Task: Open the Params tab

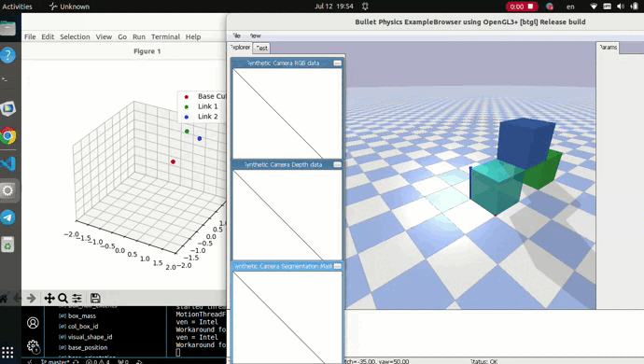Action: click(608, 48)
